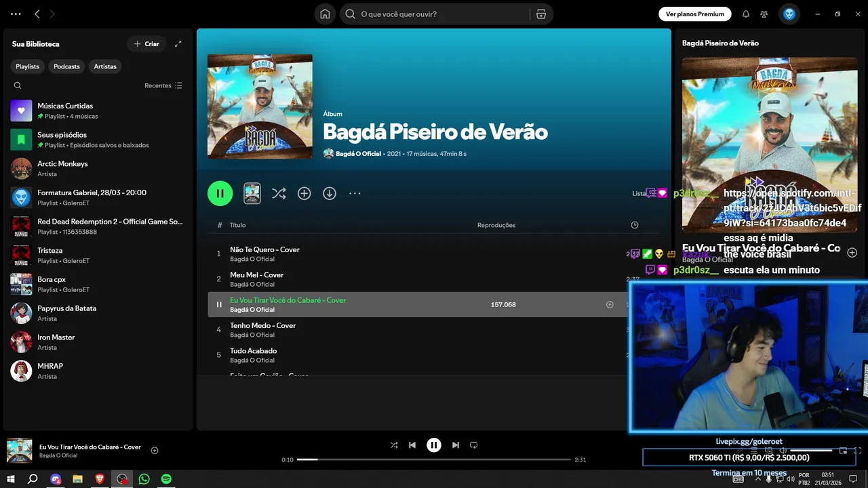The width and height of the screenshot is (868, 488).
Task: Open Músicas Curtidas playlist
Action: tap(98, 110)
